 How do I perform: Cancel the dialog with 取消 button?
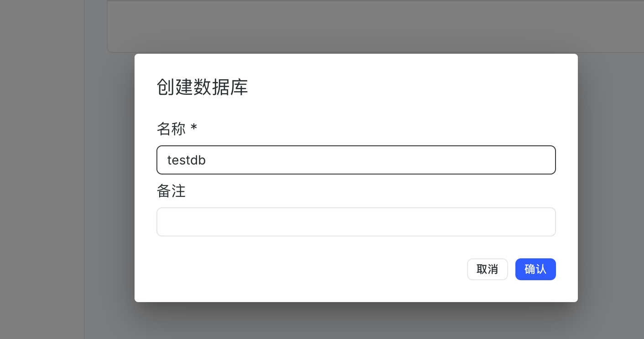(487, 269)
